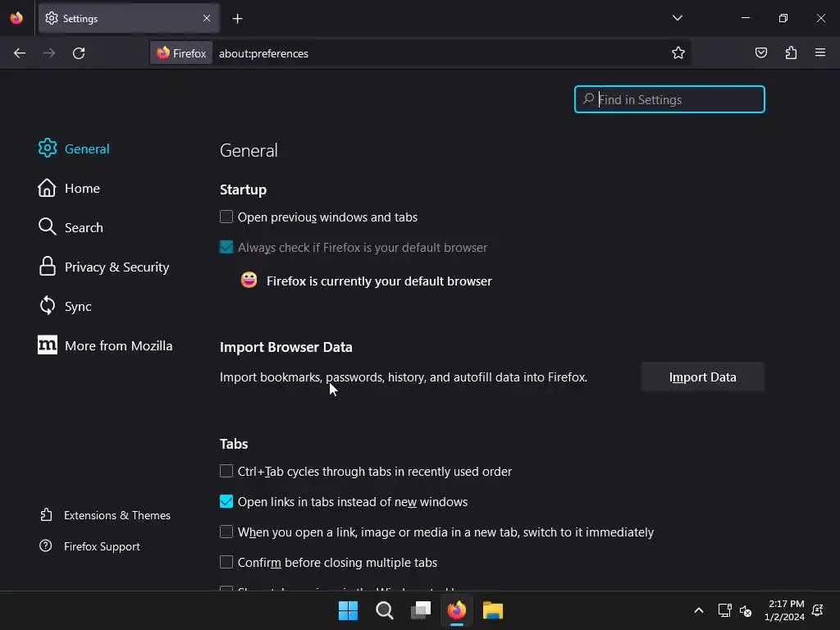Toggle Always check if Firefox is default browser

[226, 247]
